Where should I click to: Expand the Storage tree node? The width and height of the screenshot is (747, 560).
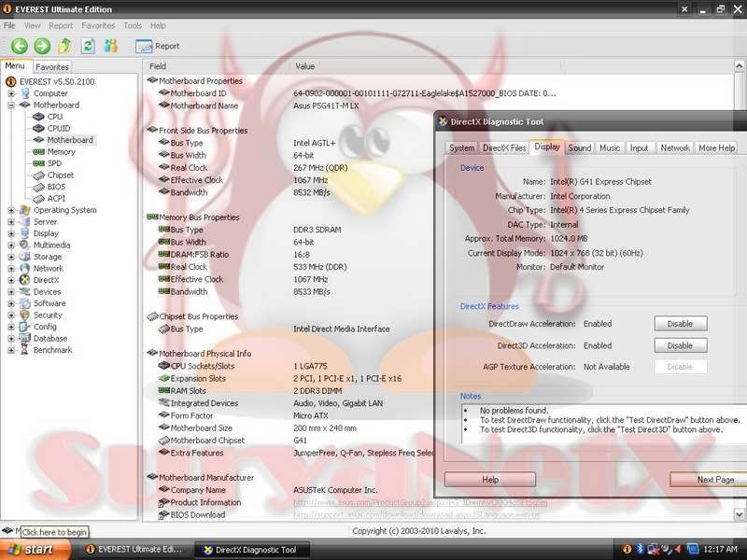pos(11,257)
